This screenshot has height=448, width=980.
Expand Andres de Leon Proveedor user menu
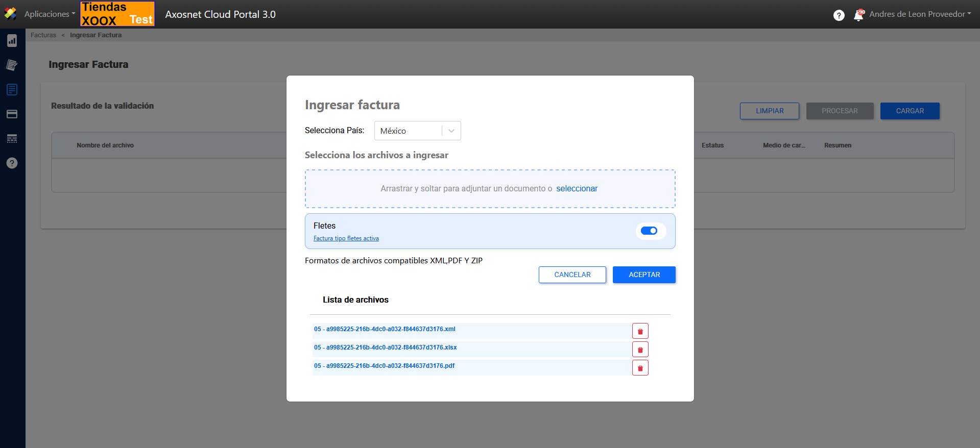[x=920, y=14]
